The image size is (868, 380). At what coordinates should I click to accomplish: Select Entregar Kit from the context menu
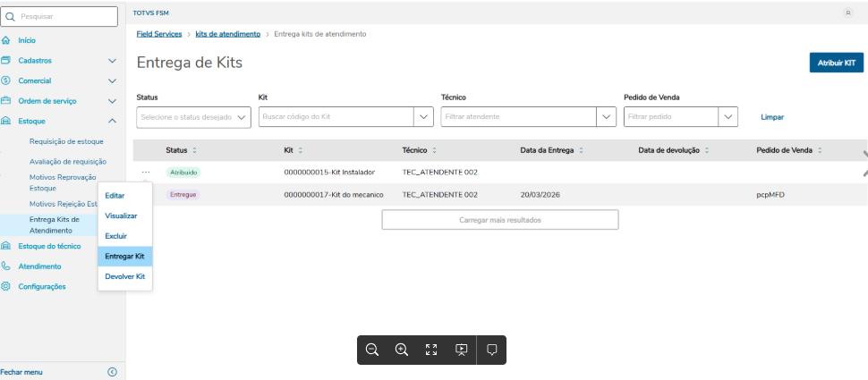point(124,257)
